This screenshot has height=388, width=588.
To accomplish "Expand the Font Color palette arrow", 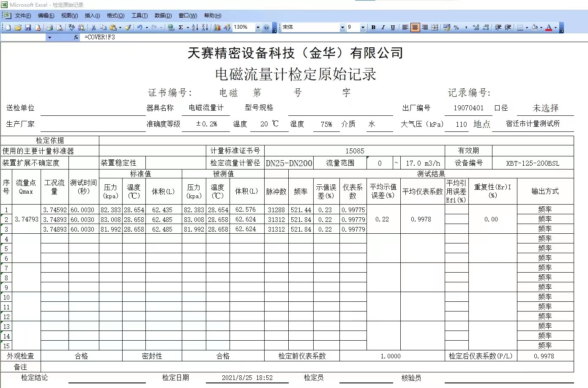I will pyautogui.click(x=555, y=27).
